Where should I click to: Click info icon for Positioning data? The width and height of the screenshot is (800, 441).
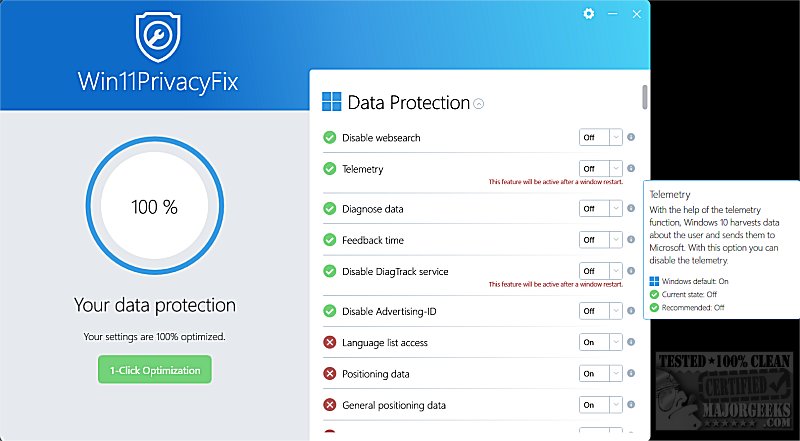coord(631,374)
